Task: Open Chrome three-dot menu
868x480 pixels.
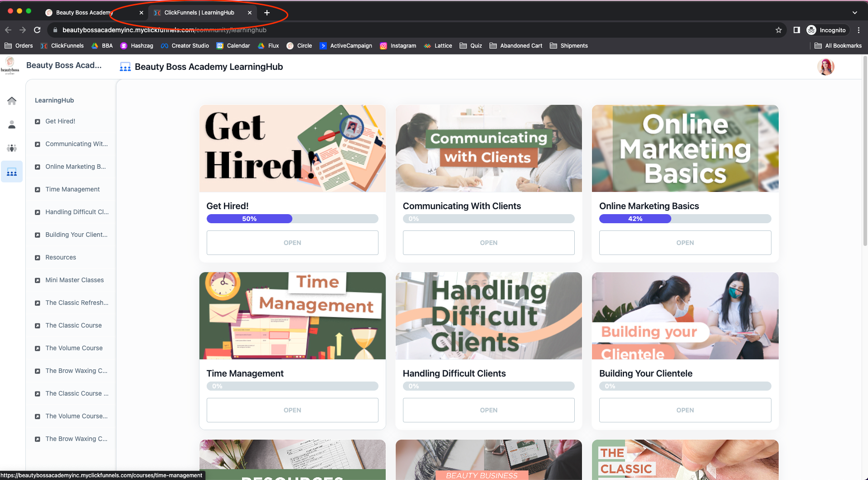Action: tap(858, 30)
